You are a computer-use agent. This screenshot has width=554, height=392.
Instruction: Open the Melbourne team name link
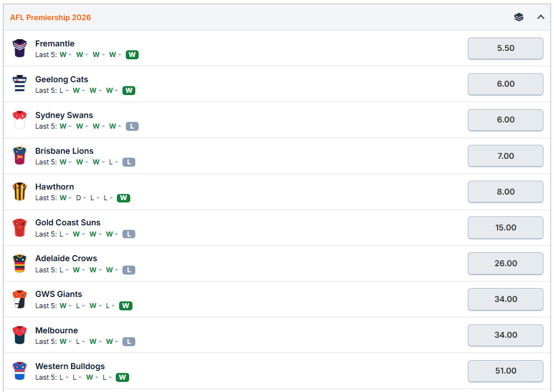(x=56, y=330)
